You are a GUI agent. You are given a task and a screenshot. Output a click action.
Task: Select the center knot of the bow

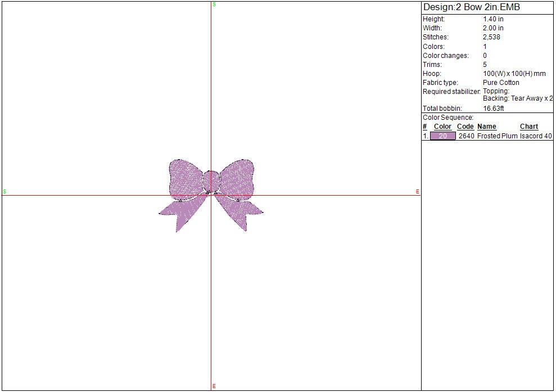click(x=211, y=181)
